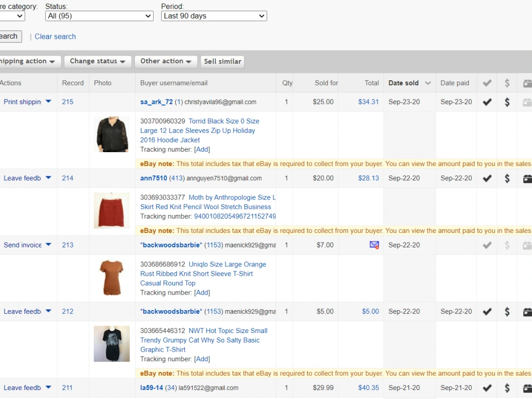Add tracking number for the Uniqlo t-shirt

(202, 293)
